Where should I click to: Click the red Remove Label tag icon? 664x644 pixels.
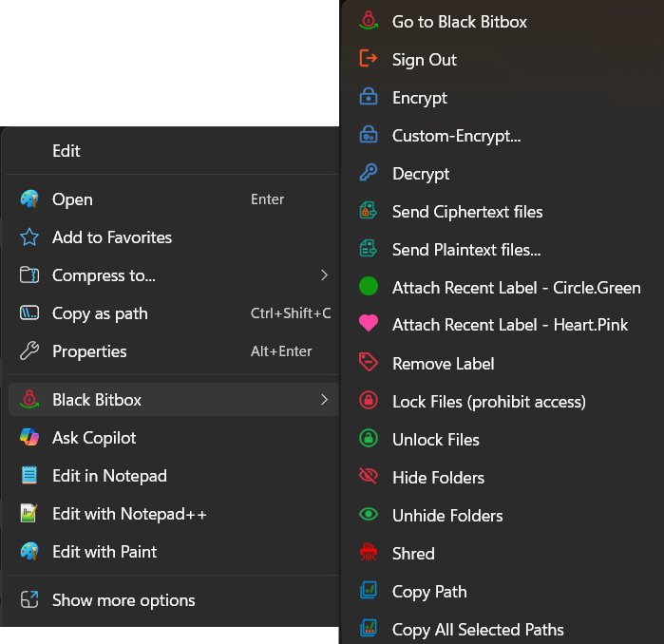[369, 362]
